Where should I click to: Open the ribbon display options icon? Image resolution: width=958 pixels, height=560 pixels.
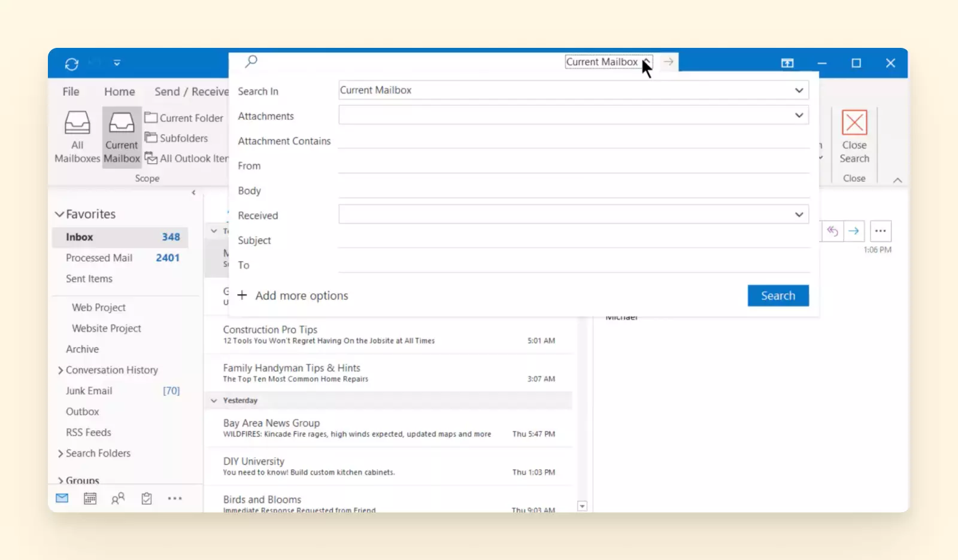787,63
